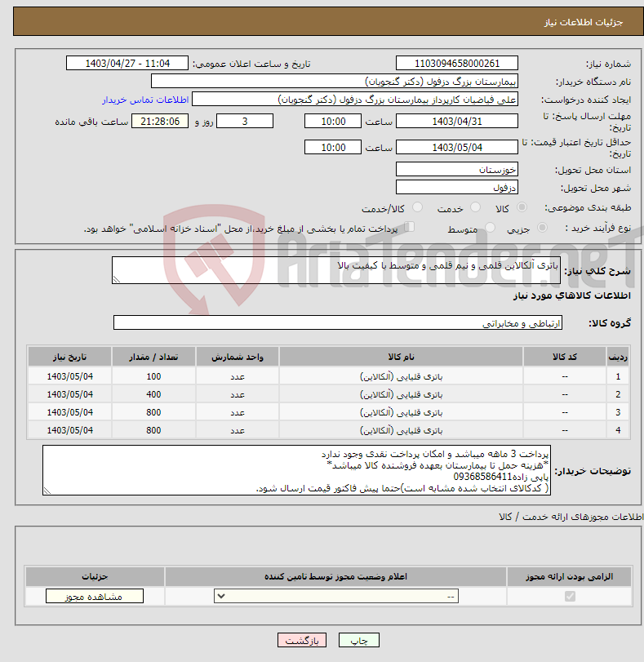Click the resize handle of need description textarea
This screenshot has height=662, width=644.
tap(116, 279)
